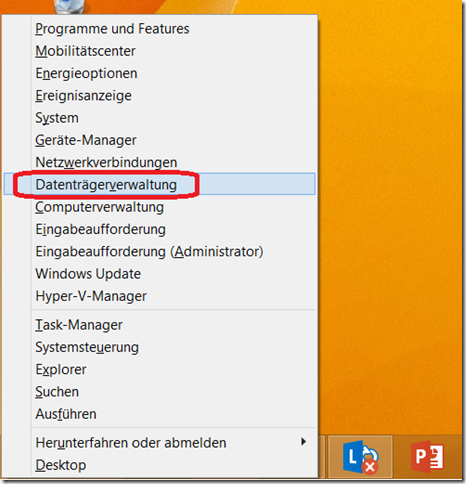Open the Recycle Bin icon on desktop

click(69, 7)
